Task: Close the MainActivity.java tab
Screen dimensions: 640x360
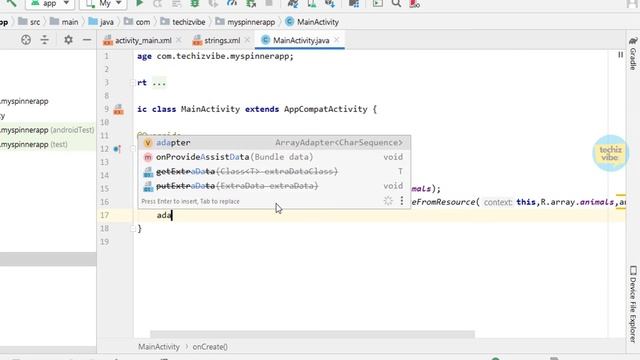Action: [337, 40]
